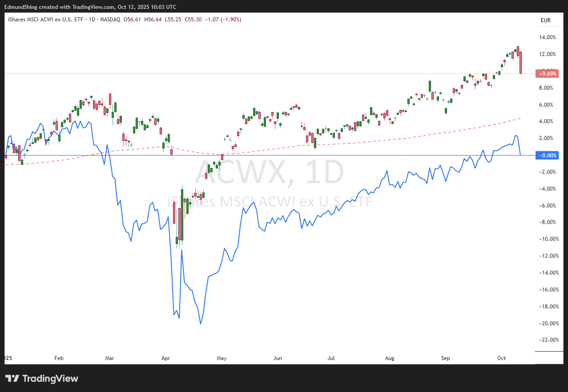
Task: Click the Apr label on the time axis
Action: pos(166,358)
